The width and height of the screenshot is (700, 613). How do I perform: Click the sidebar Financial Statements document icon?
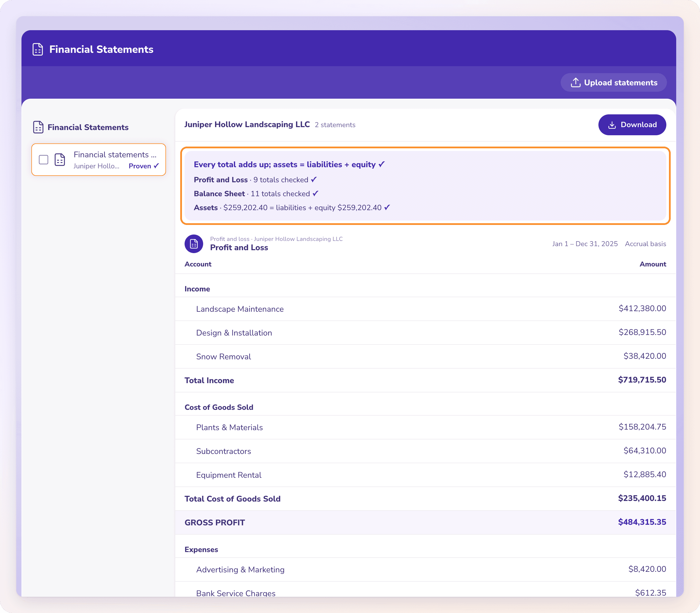[38, 127]
